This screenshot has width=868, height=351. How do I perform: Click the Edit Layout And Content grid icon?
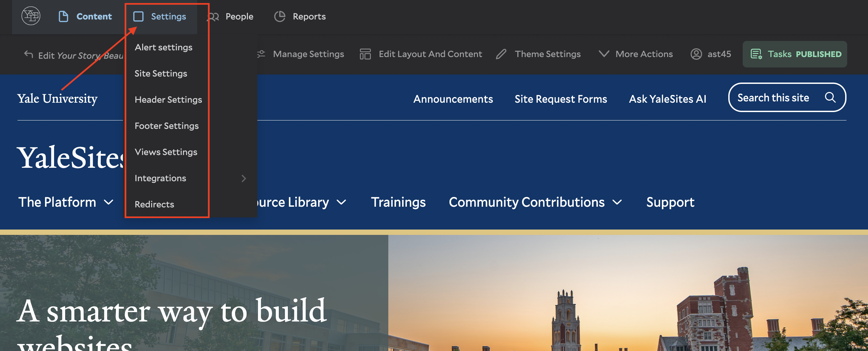point(365,54)
